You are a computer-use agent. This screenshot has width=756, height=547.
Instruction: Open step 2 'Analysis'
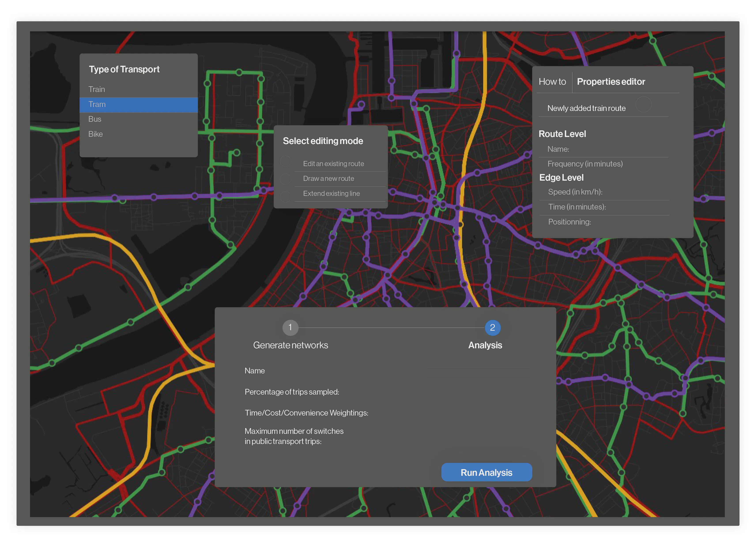pyautogui.click(x=492, y=328)
